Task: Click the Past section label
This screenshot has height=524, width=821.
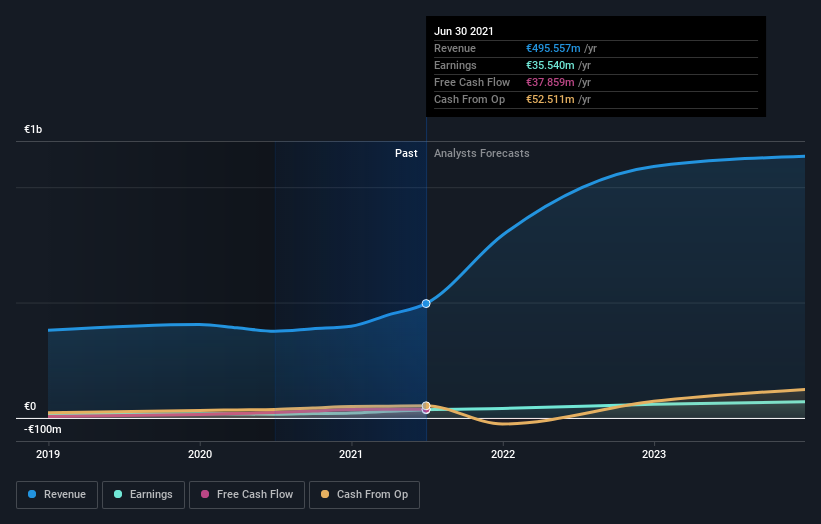Action: click(406, 153)
